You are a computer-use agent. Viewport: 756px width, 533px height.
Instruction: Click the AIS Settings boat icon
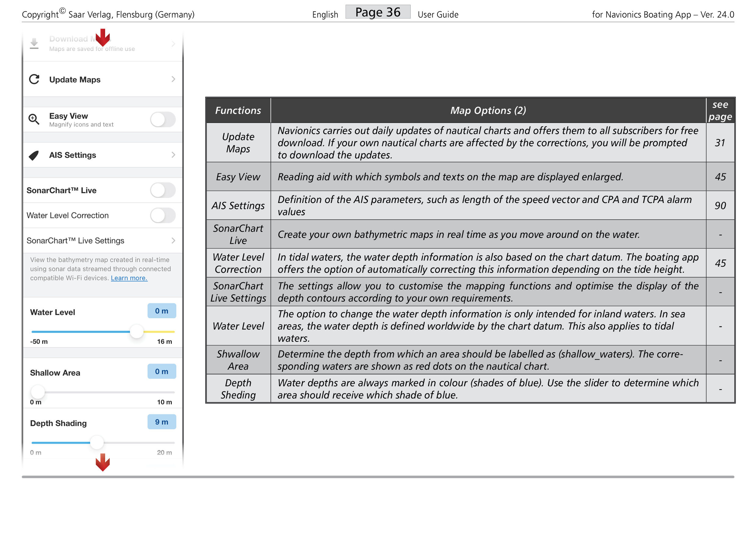tap(34, 155)
